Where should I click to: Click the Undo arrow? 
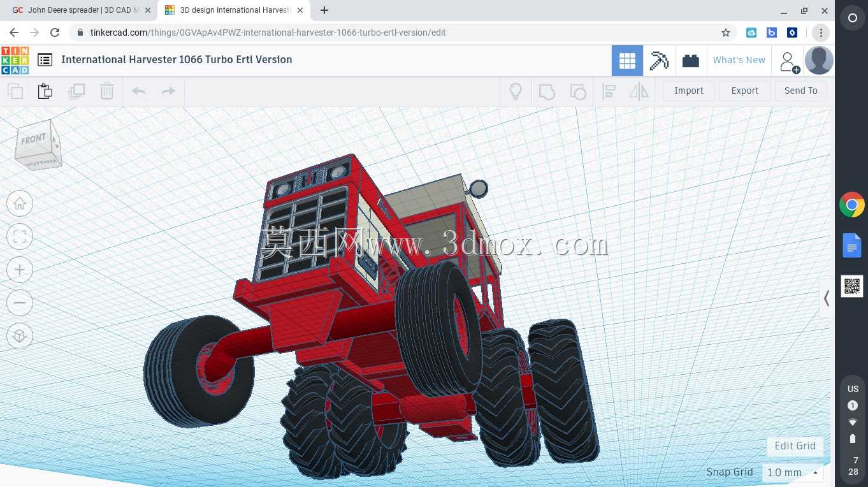pos(139,91)
